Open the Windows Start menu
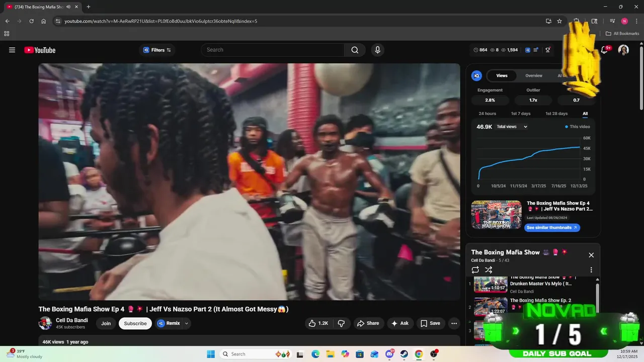The height and width of the screenshot is (362, 644). point(211,354)
